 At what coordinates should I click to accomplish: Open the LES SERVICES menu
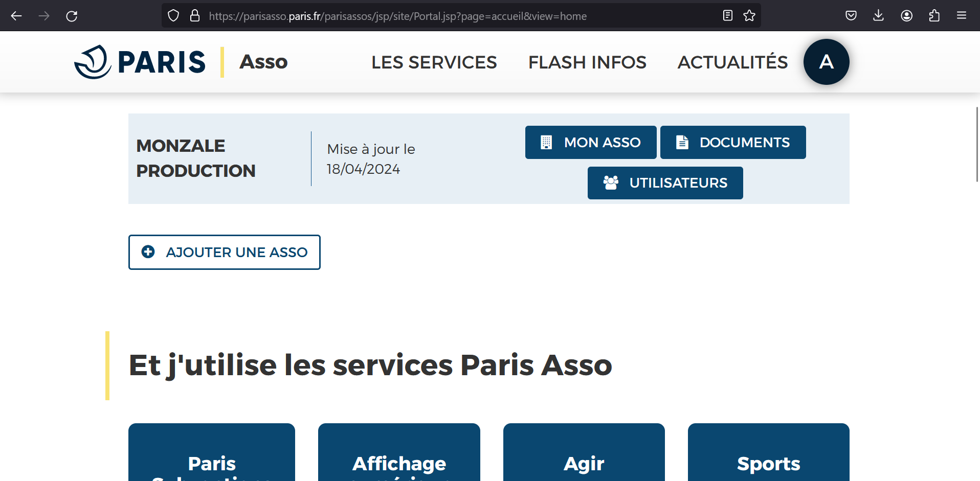coord(434,62)
